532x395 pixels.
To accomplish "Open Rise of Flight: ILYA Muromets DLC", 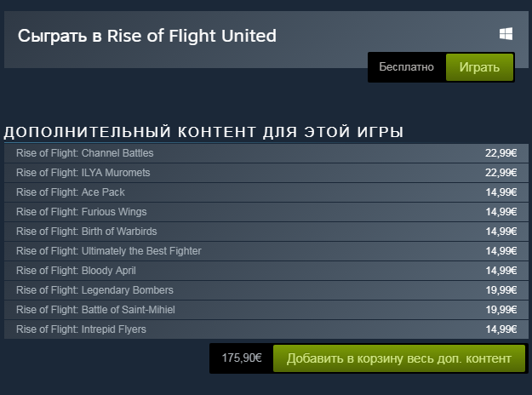I will tap(266, 173).
